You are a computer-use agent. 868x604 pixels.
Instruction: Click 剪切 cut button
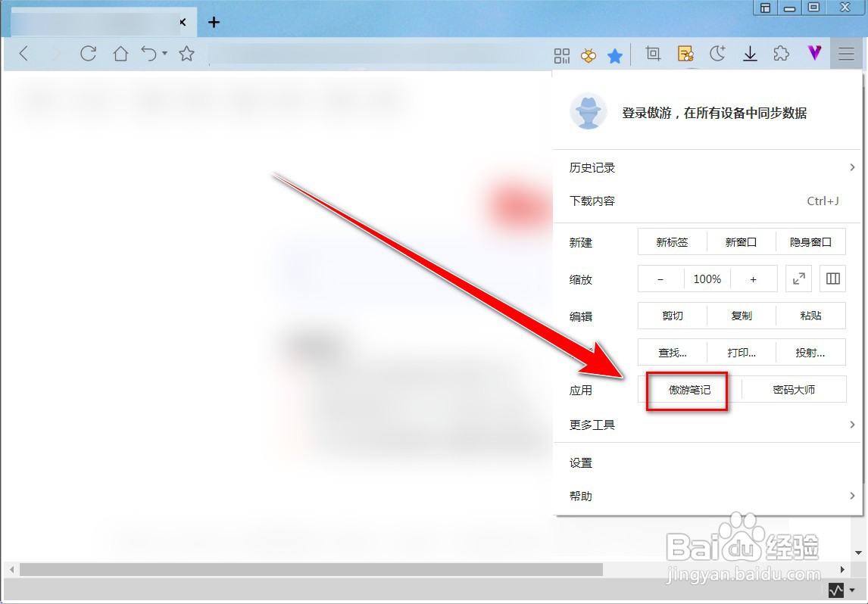tap(672, 316)
